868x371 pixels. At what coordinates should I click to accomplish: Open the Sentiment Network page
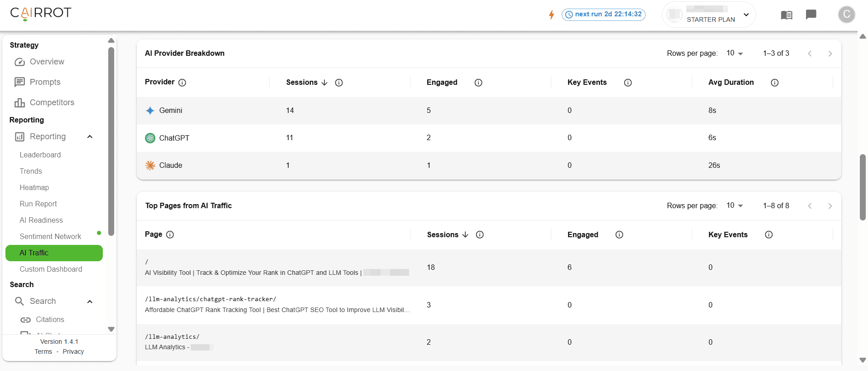pos(50,237)
